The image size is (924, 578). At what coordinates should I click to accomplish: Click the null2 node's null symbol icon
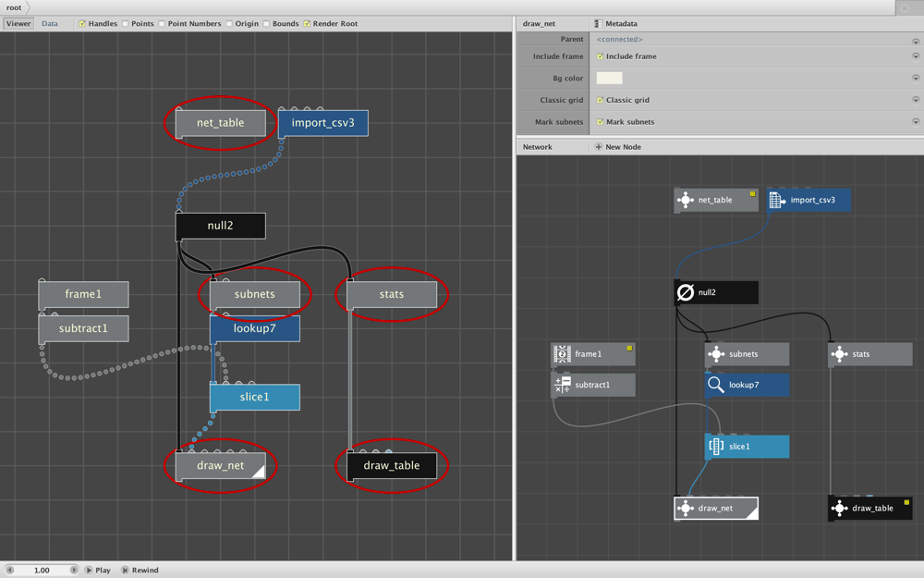pyautogui.click(x=686, y=292)
